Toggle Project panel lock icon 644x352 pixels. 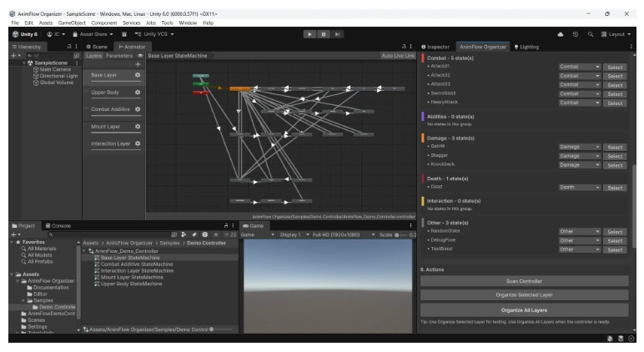pos(226,226)
